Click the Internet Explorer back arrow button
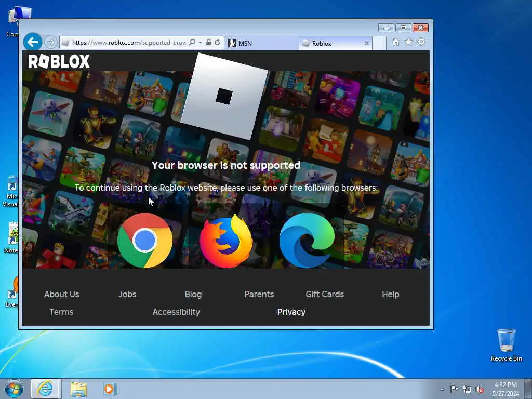 [x=33, y=42]
